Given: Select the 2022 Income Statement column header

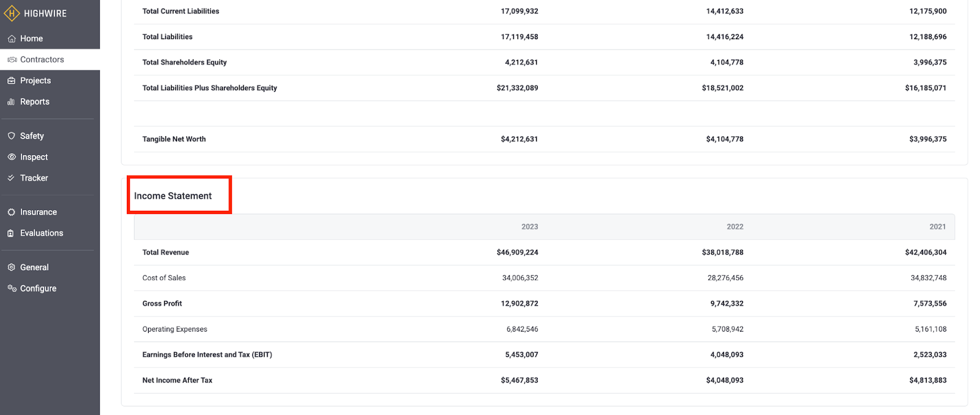Looking at the screenshot, I should coord(734,227).
